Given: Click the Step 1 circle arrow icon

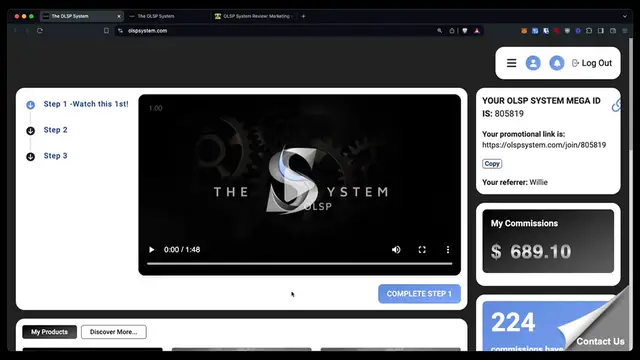Looking at the screenshot, I should click(31, 105).
